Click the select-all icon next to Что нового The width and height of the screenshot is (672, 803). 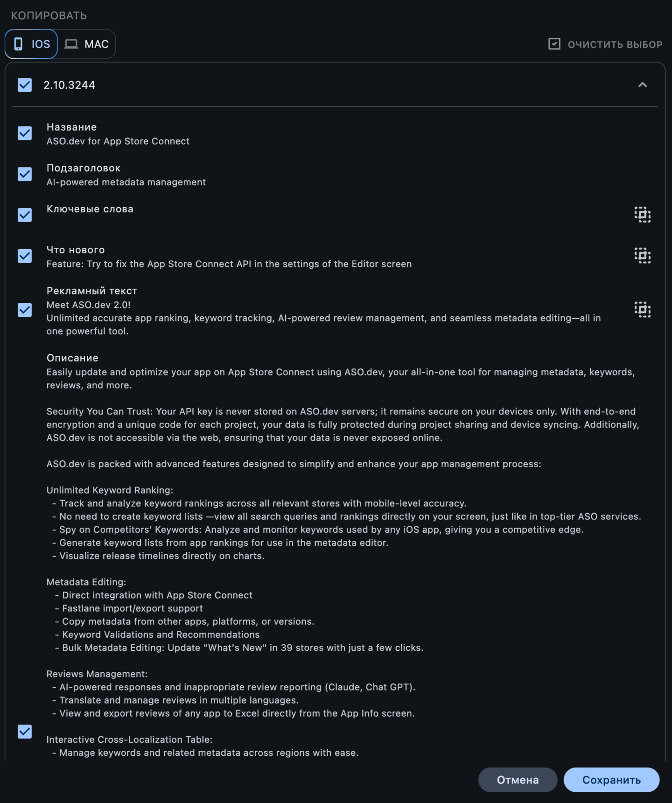tap(642, 256)
